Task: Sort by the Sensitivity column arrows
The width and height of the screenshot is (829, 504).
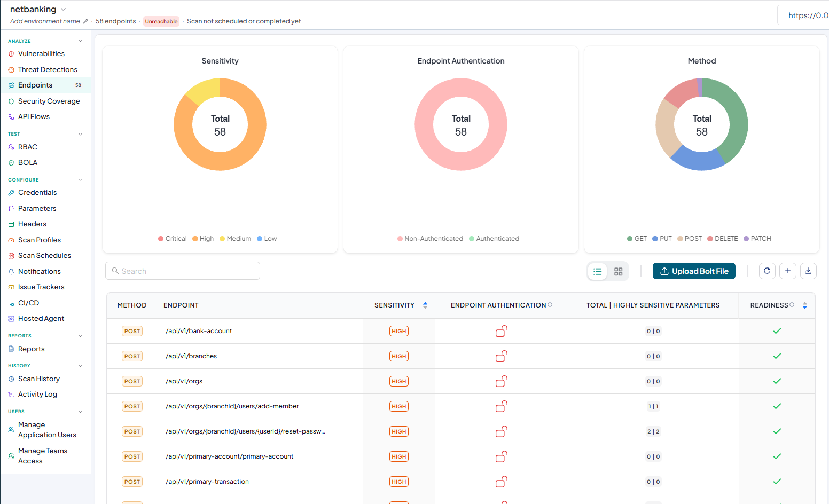Action: click(425, 305)
